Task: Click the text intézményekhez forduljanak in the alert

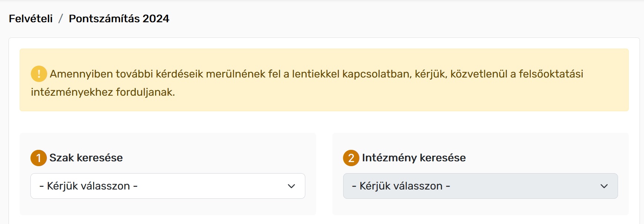Action: 103,92
